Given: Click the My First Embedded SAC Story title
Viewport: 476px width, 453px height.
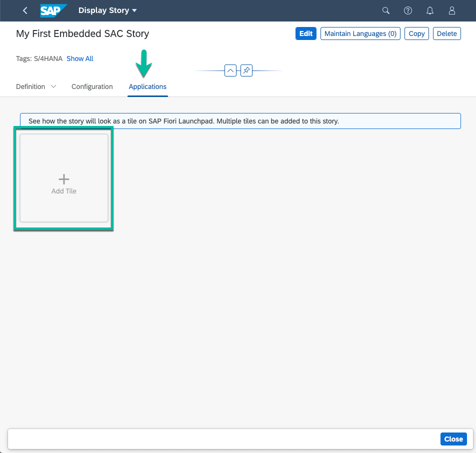Looking at the screenshot, I should point(82,33).
